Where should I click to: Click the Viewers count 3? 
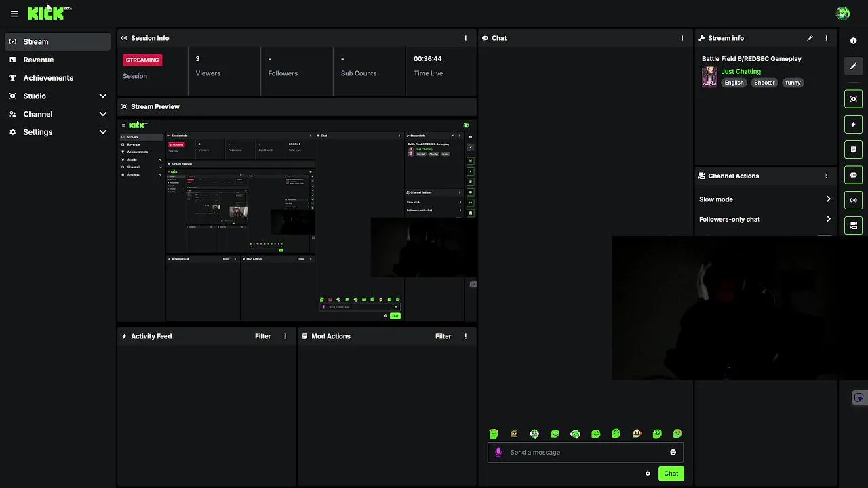click(x=197, y=59)
